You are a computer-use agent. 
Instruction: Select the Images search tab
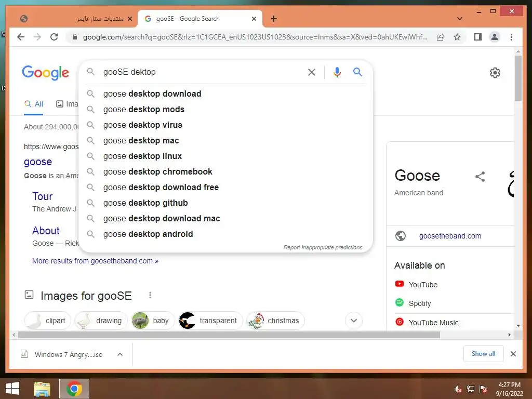pyautogui.click(x=67, y=104)
